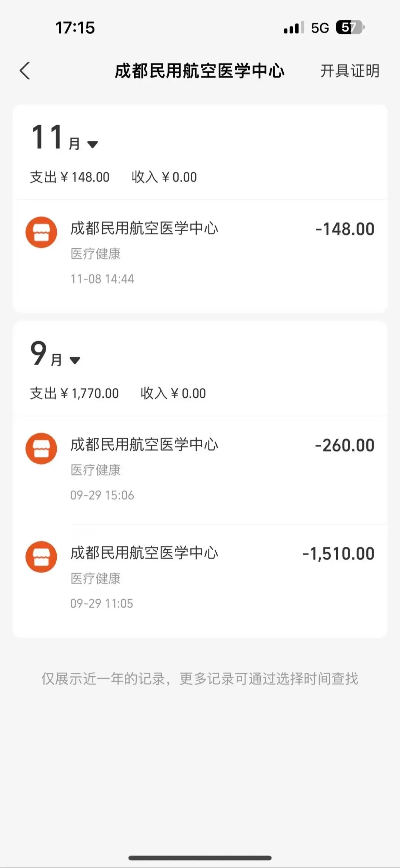Tap the battery indicator in status bar
Screen dimensions: 400x868
pyautogui.click(x=350, y=27)
